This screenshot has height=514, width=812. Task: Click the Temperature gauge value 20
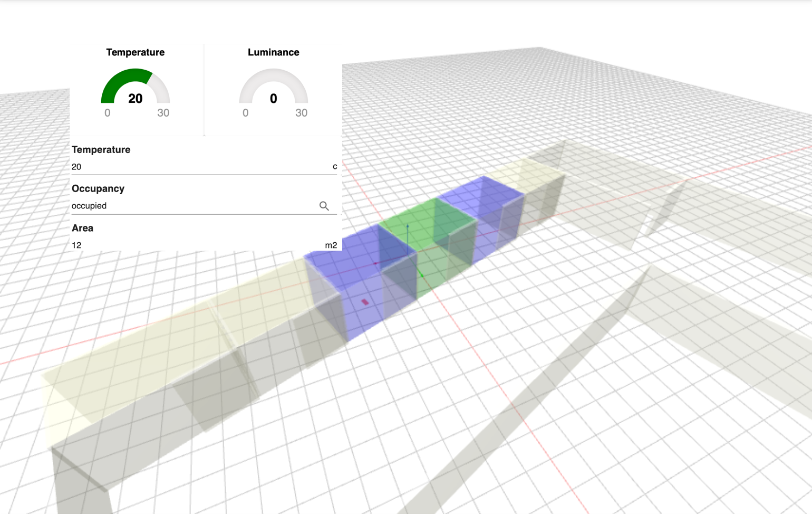(136, 99)
